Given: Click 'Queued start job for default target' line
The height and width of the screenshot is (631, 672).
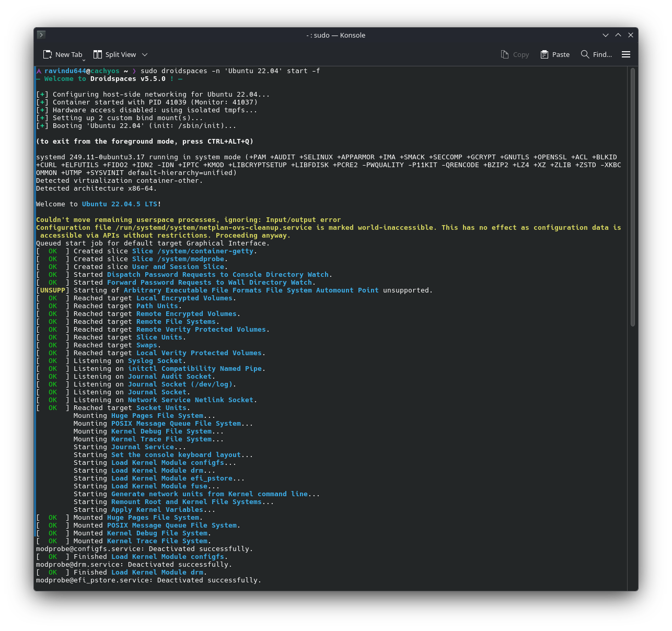Looking at the screenshot, I should 153,243.
